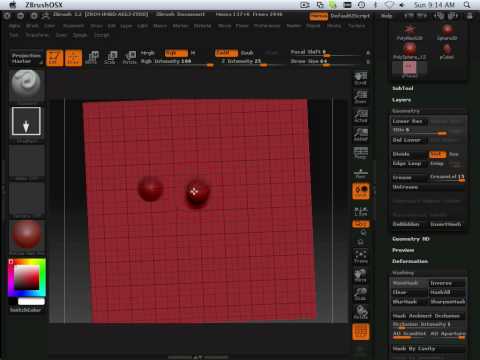Open the current brush thumbnail picker
This screenshot has height=360, width=480.
coord(27,85)
